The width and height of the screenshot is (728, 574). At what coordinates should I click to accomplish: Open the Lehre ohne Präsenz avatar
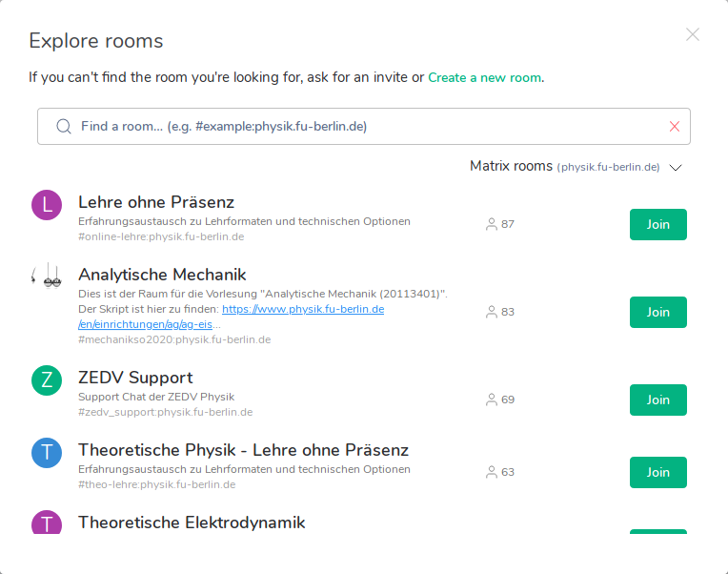47,204
